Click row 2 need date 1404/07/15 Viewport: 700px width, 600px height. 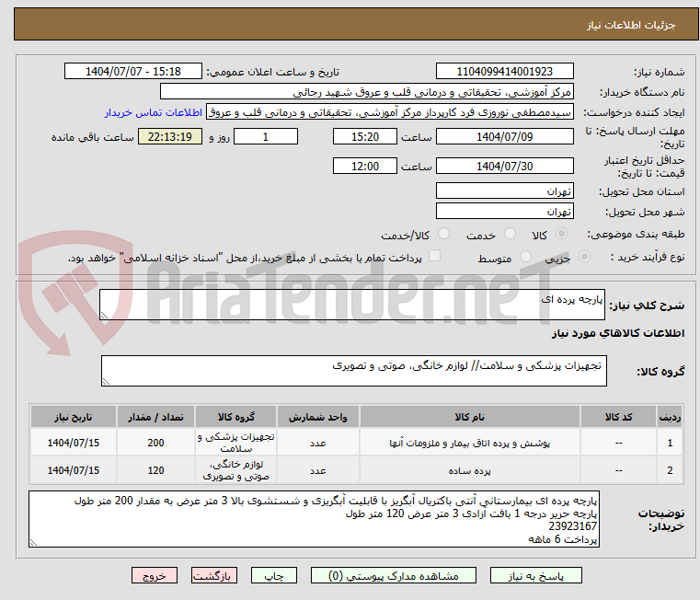click(74, 470)
